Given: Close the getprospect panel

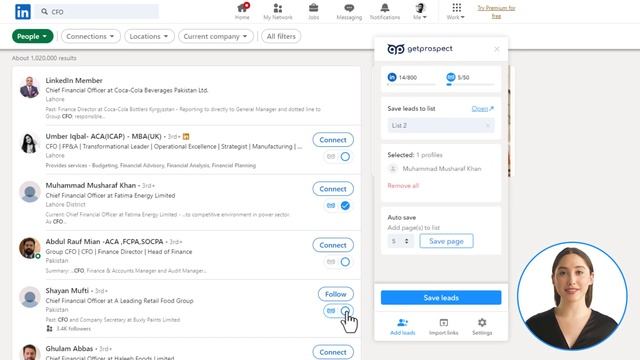Looking at the screenshot, I should 497,49.
